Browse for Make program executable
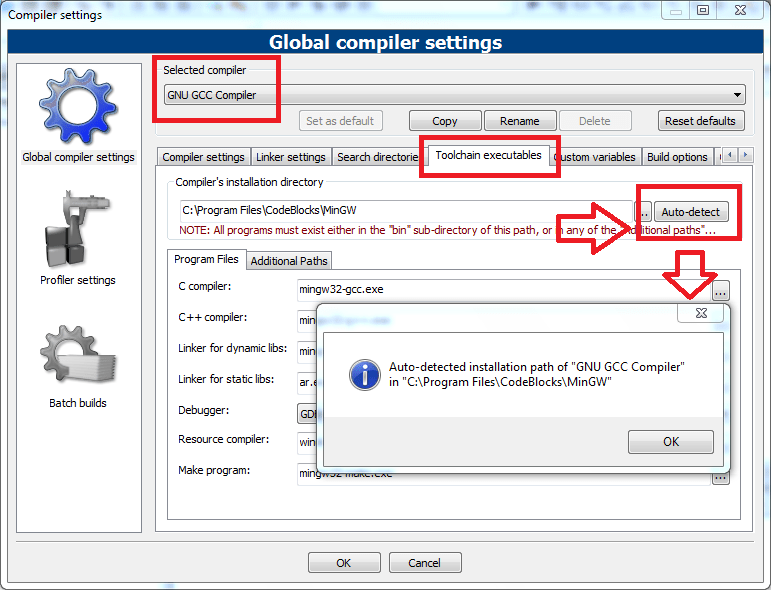The width and height of the screenshot is (771, 590). point(720,478)
